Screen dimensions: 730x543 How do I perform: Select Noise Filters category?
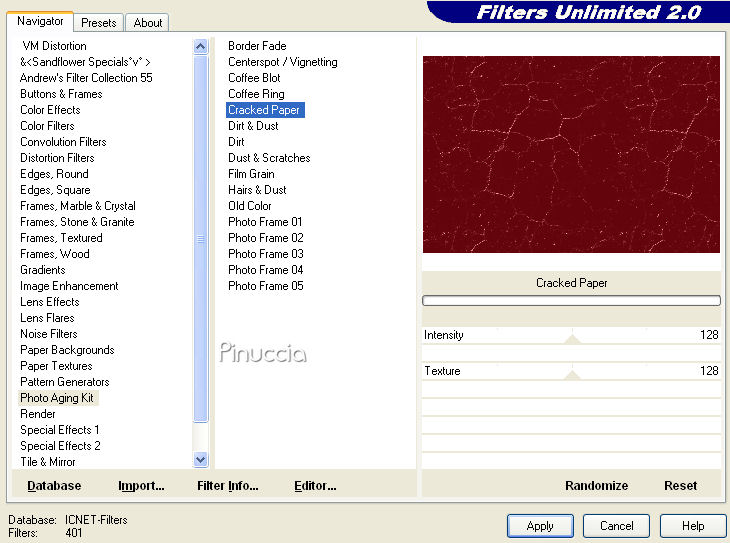click(x=48, y=334)
